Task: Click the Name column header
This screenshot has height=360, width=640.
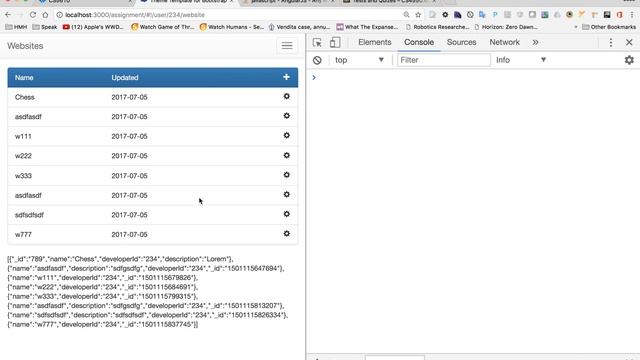Action: [24, 78]
